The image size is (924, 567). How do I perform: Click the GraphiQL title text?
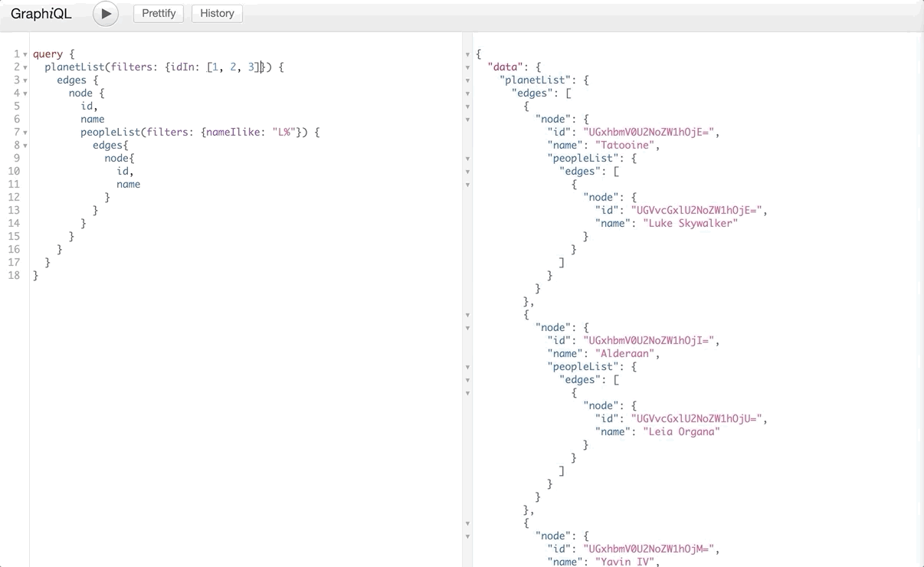point(41,14)
